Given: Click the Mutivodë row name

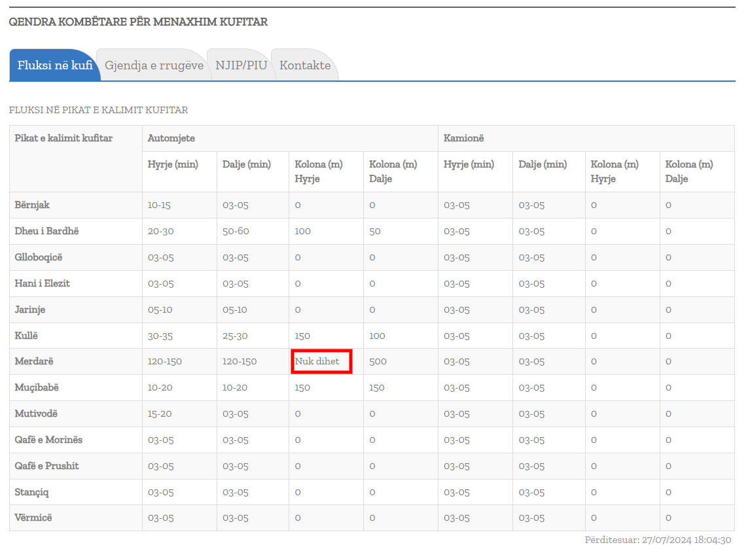Looking at the screenshot, I should [x=36, y=413].
